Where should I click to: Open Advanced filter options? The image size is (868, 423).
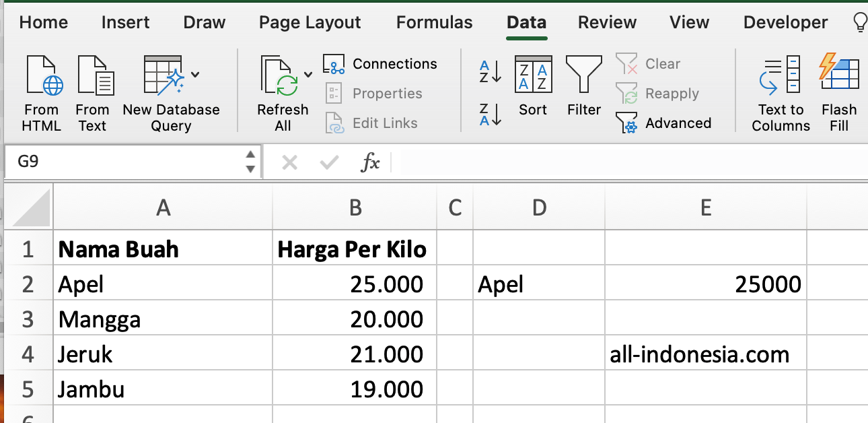coord(665,123)
